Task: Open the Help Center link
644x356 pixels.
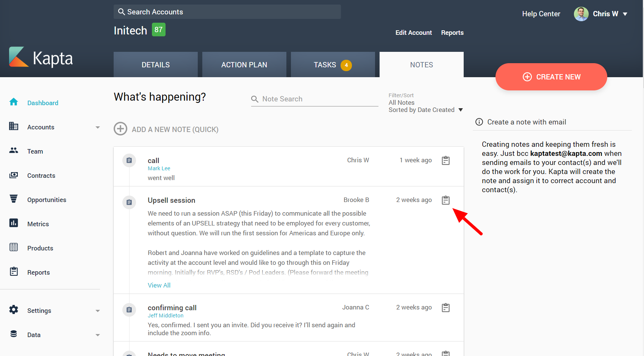Action: coord(541,14)
